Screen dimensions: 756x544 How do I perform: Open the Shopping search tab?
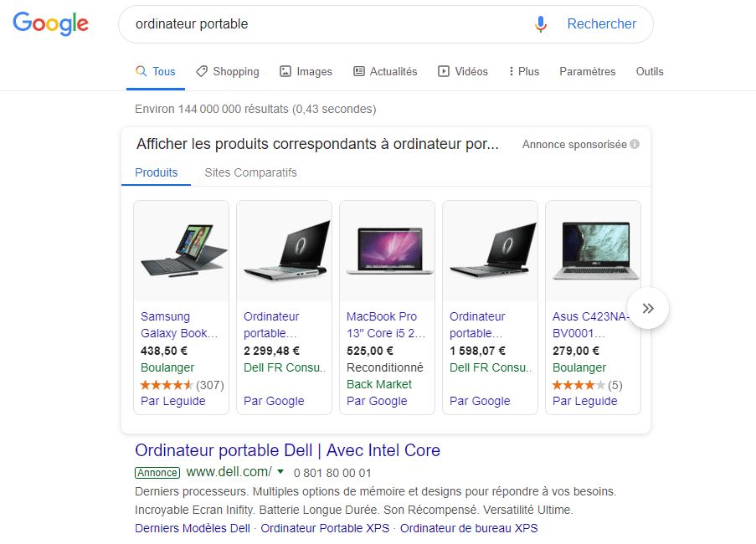pos(228,72)
